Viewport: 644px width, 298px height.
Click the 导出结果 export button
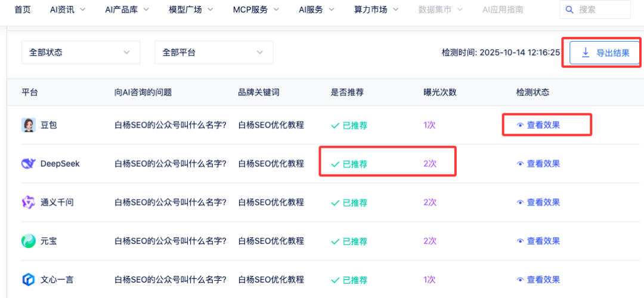click(x=605, y=52)
